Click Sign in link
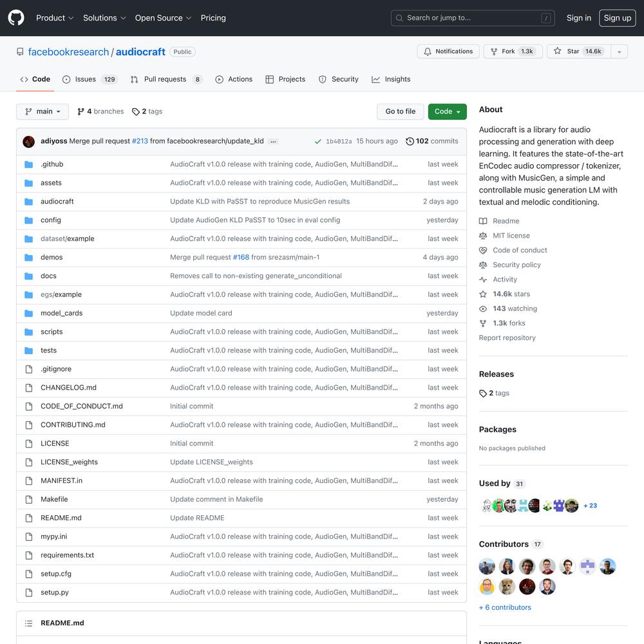644x644 pixels. coord(579,18)
